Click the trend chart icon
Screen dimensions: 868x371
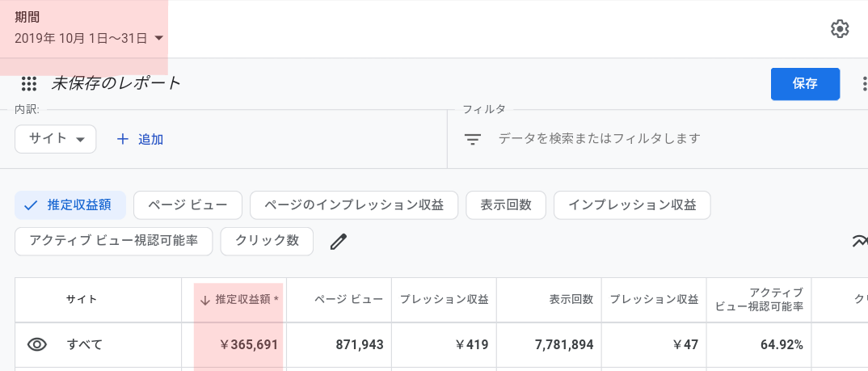click(860, 241)
